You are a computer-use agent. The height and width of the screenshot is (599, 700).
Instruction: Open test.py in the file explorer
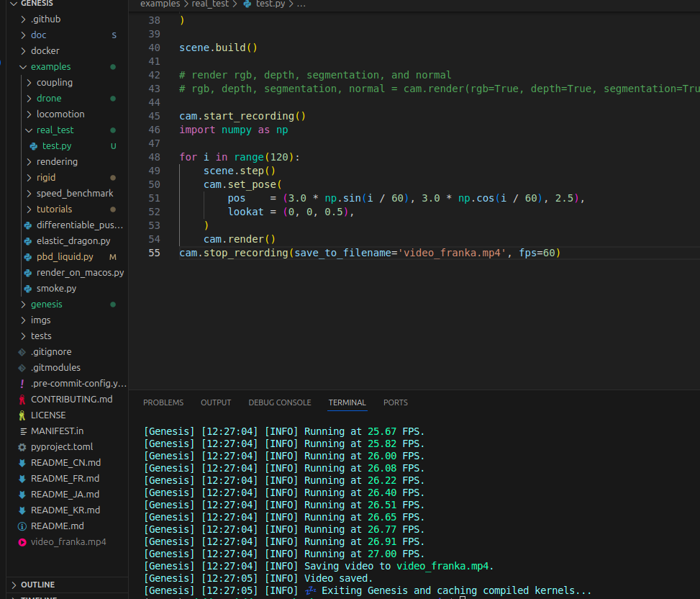pos(57,146)
